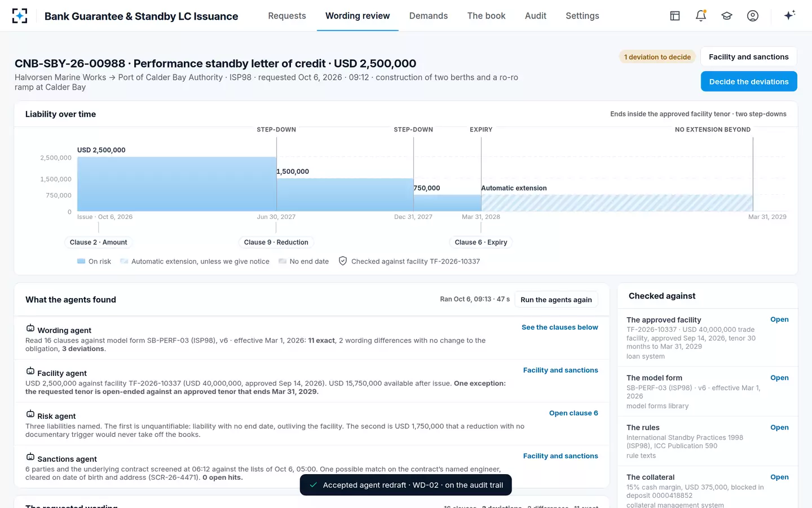Run the agents again
This screenshot has width=812, height=508.
pyautogui.click(x=556, y=300)
